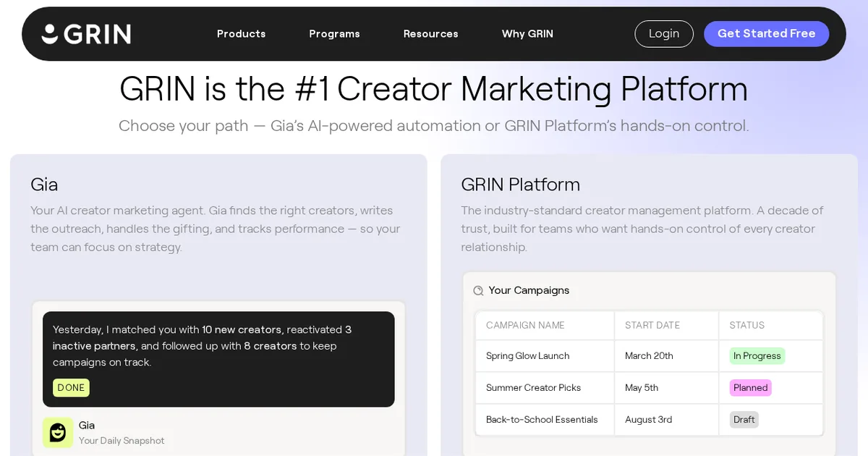Click the May 5th start date
868x456 pixels.
pos(642,388)
